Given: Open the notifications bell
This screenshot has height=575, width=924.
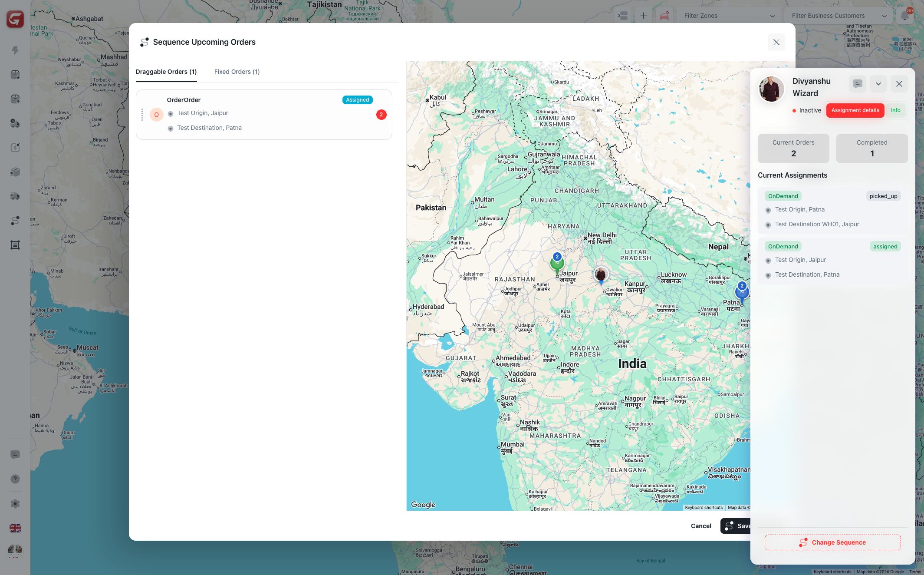Looking at the screenshot, I should coord(905,16).
